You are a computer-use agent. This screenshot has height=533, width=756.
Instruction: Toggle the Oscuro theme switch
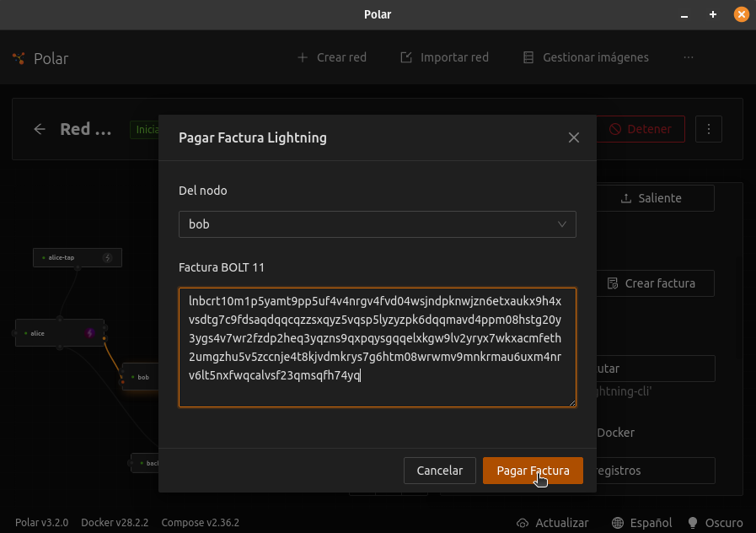716,523
